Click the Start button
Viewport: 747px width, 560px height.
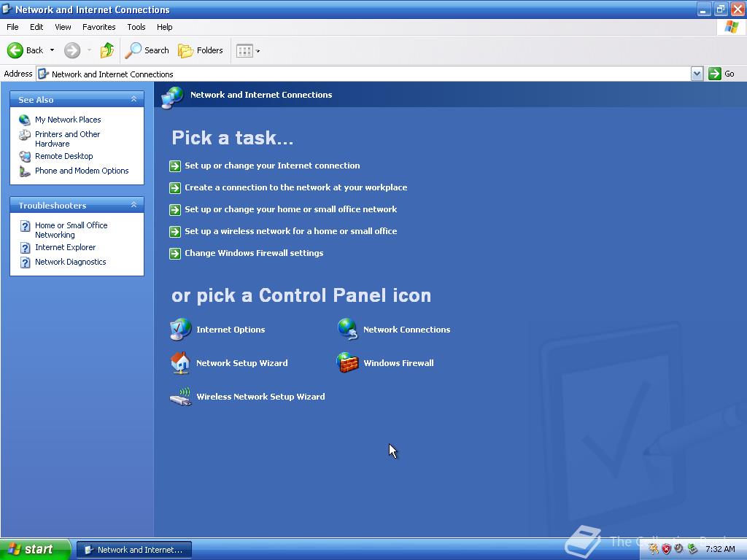[35, 549]
